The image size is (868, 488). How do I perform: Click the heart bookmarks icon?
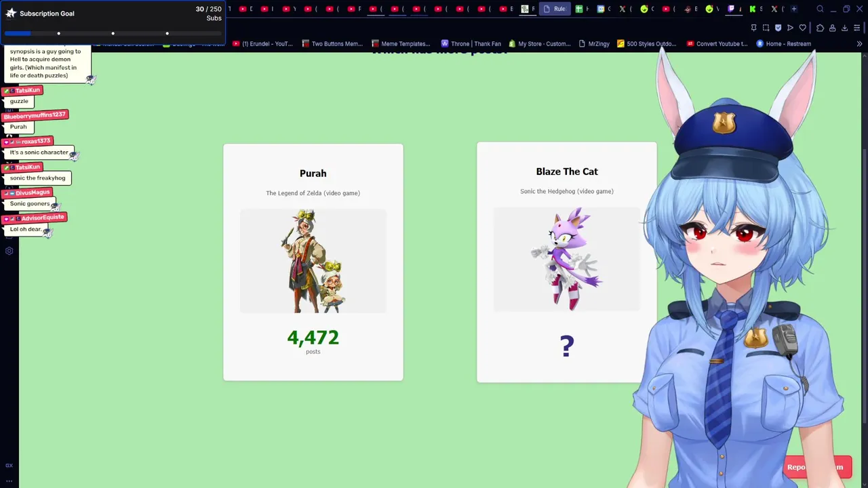tap(803, 28)
